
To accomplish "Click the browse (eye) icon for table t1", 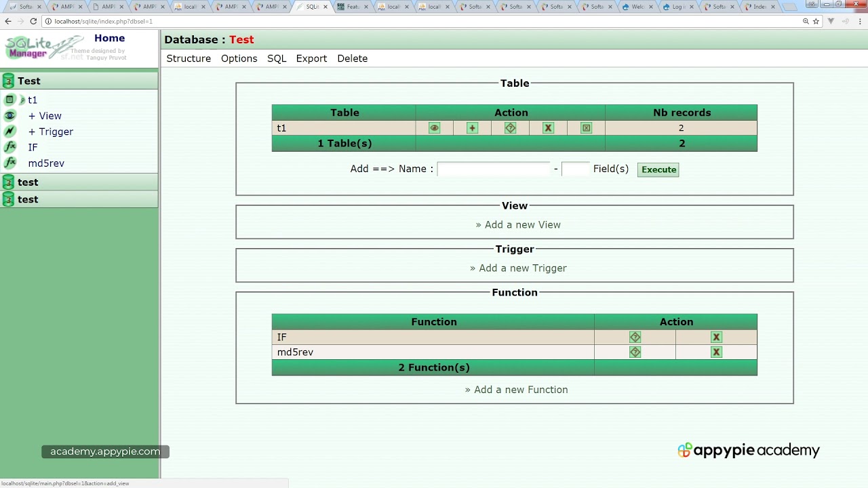I will click(x=434, y=128).
